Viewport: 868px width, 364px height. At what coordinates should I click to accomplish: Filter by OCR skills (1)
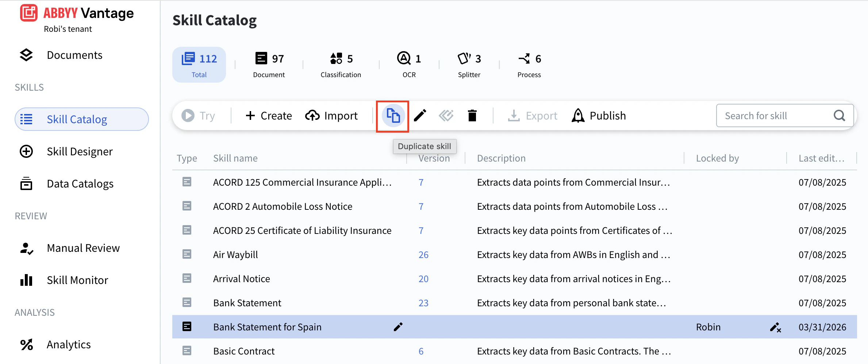tap(409, 65)
